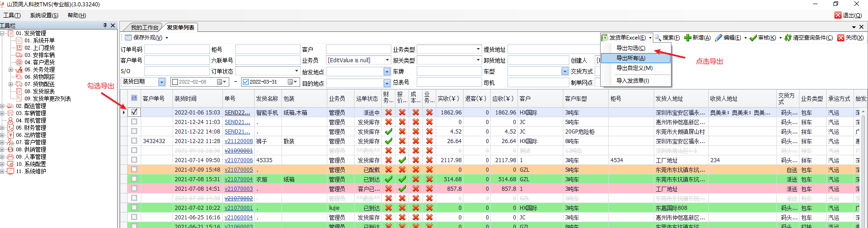Uncheck the checked SEND22 row checkbox
The height and width of the screenshot is (228, 868).
(134, 112)
